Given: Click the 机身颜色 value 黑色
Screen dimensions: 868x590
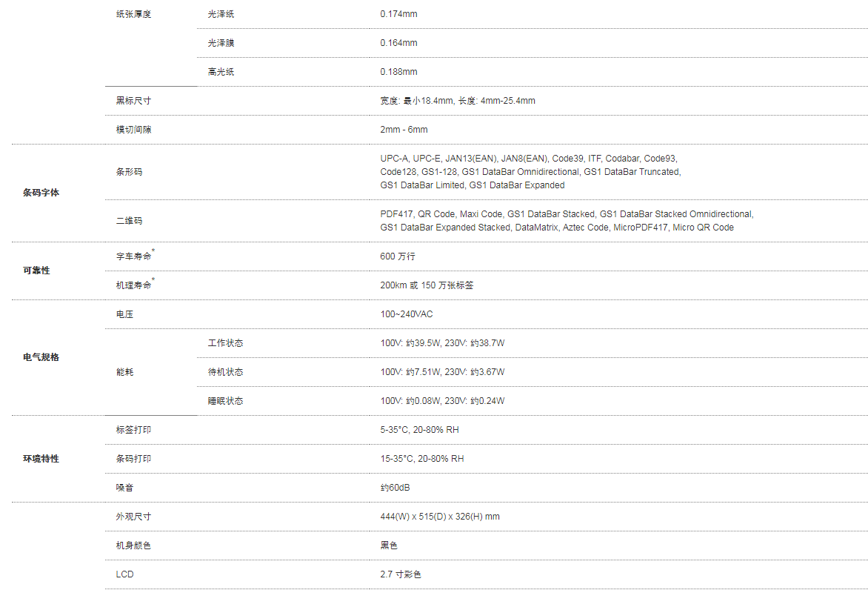Looking at the screenshot, I should [389, 545].
